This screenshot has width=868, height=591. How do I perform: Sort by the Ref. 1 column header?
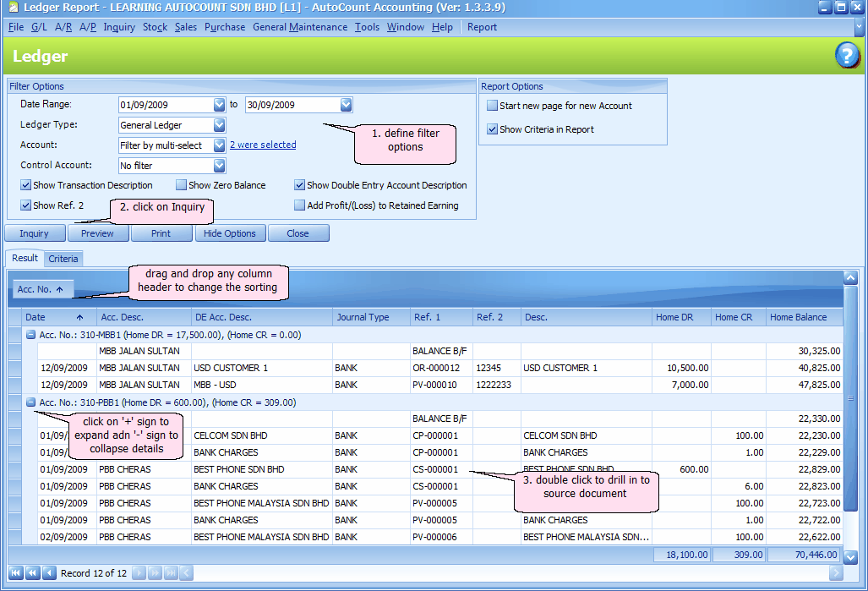click(441, 317)
